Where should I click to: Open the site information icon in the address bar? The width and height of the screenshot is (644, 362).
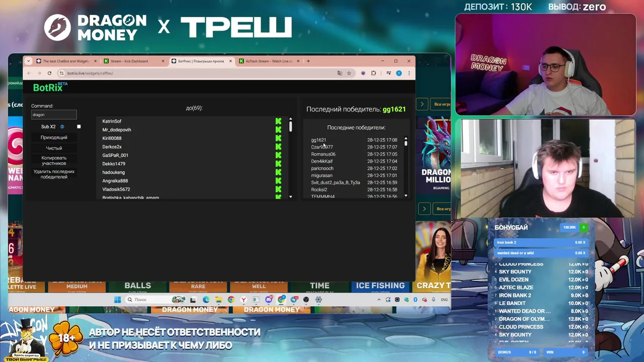point(61,73)
